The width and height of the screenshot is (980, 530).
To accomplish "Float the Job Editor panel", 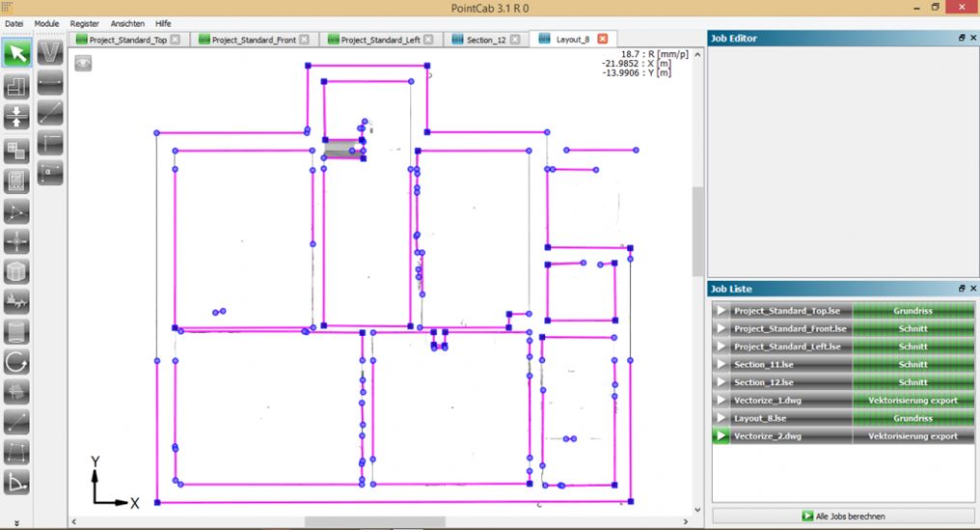I will 961,38.
